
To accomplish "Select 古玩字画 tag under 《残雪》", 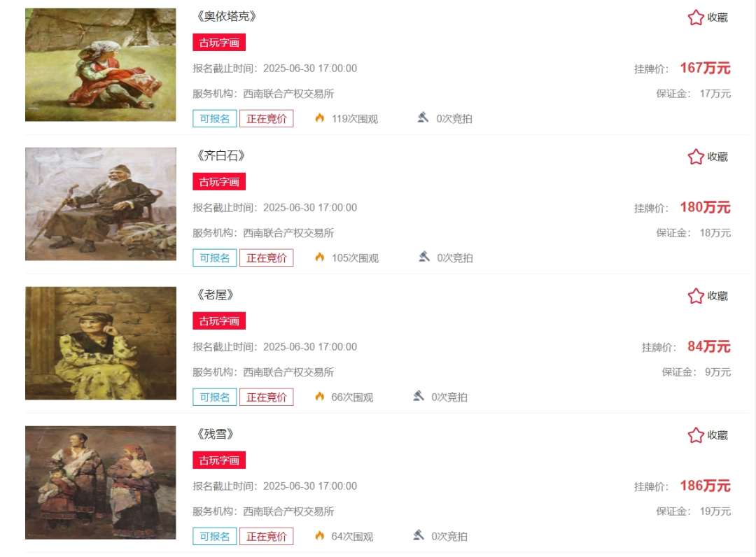I will pyautogui.click(x=219, y=460).
